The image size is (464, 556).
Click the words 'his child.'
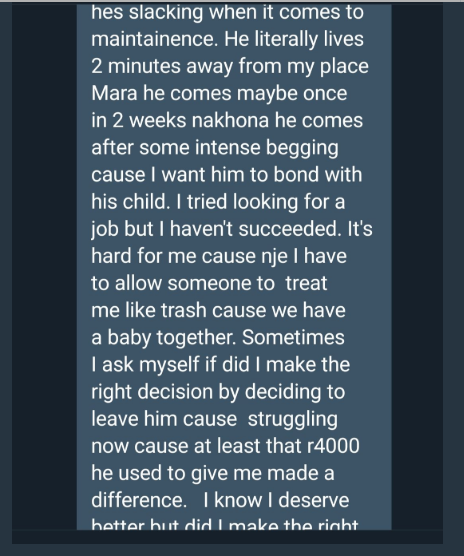pos(130,202)
